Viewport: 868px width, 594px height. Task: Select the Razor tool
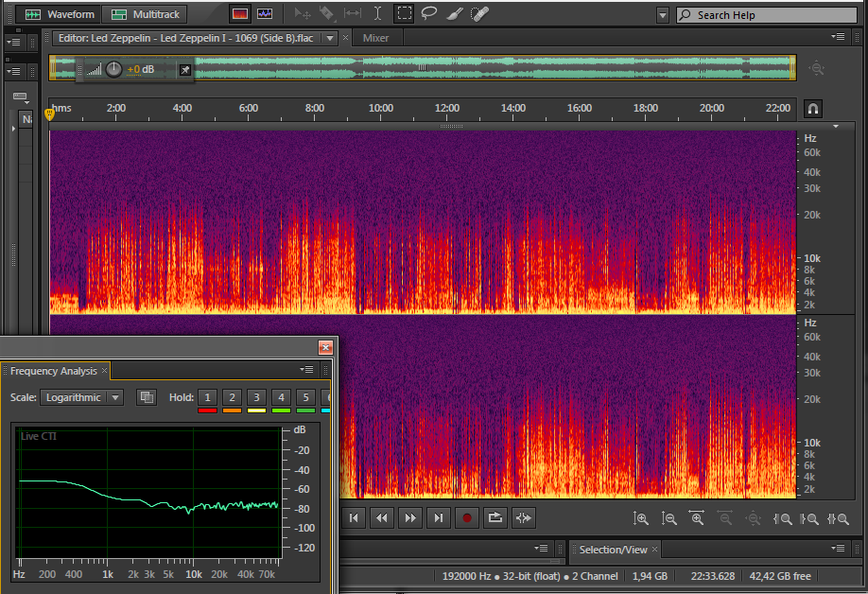pyautogui.click(x=327, y=14)
